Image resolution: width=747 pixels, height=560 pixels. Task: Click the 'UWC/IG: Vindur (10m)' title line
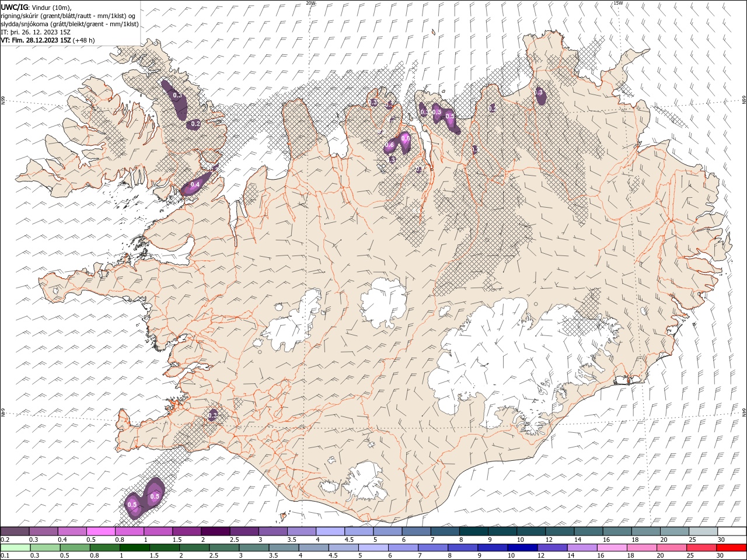coord(36,7)
